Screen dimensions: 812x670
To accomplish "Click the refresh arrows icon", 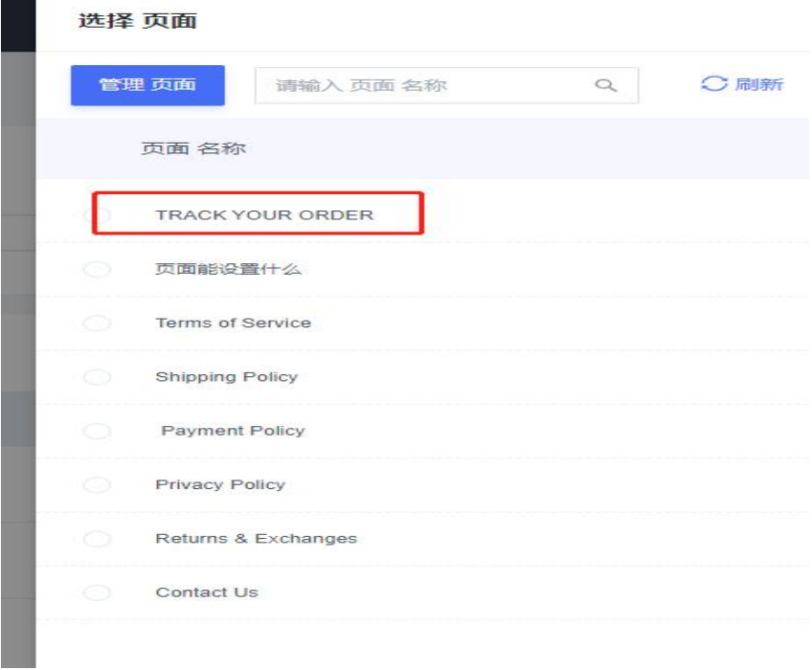I will (714, 84).
